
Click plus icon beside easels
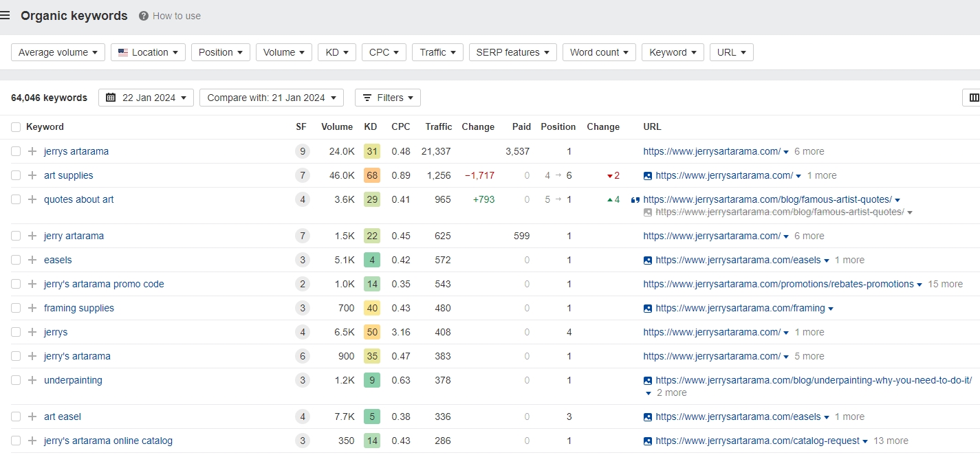tap(32, 260)
